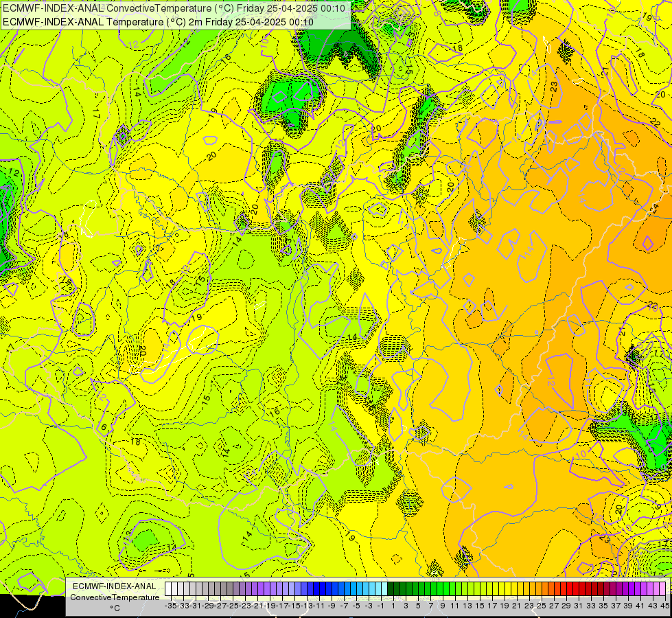
Task: Click the °C unit label in legend
Action: point(115,608)
